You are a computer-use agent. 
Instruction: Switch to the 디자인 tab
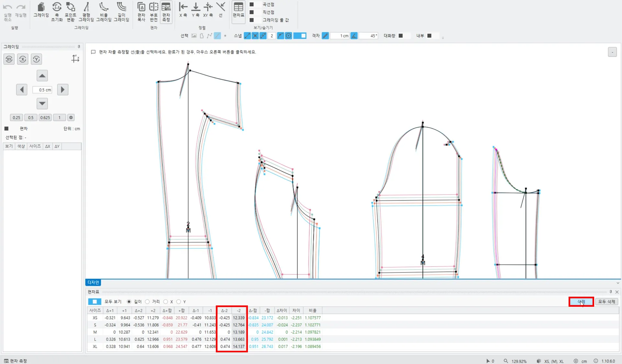(93, 282)
